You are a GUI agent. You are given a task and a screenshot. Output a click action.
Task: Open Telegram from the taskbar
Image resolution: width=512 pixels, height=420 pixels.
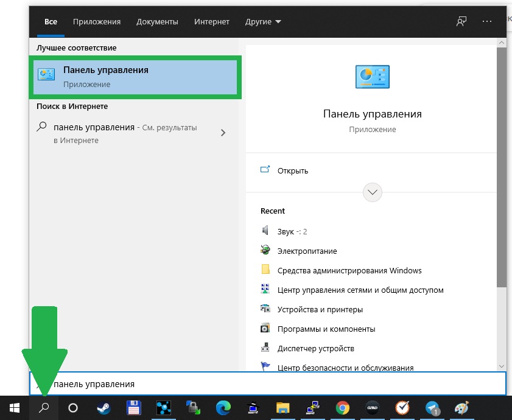point(432,408)
